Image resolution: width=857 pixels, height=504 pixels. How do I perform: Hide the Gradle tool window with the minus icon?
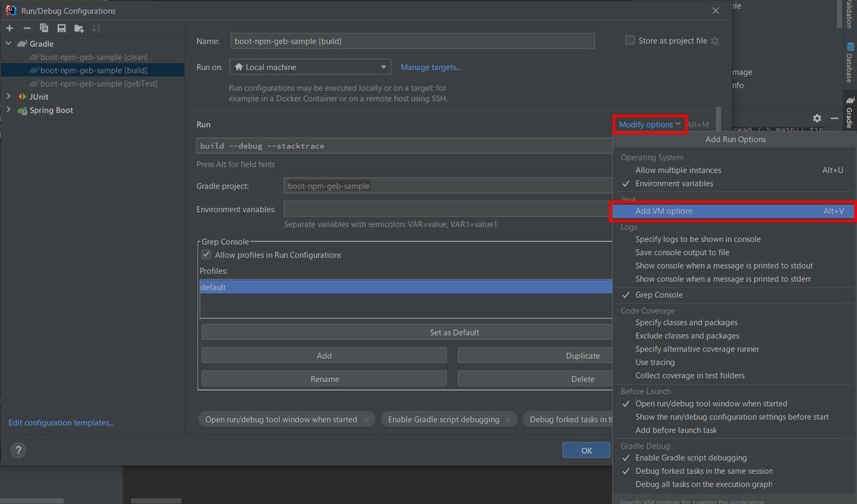(x=834, y=118)
